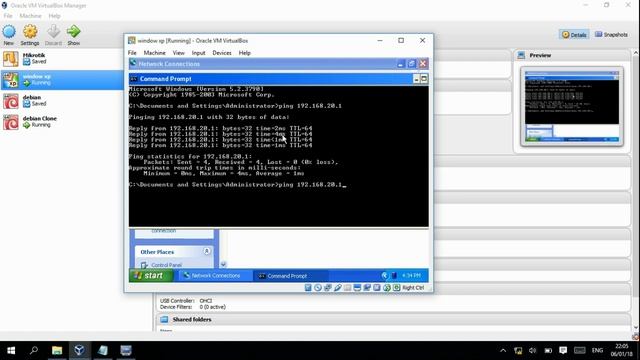Click the Network Connections title bar icon
This screenshot has width=640, height=360.
tap(133, 63)
